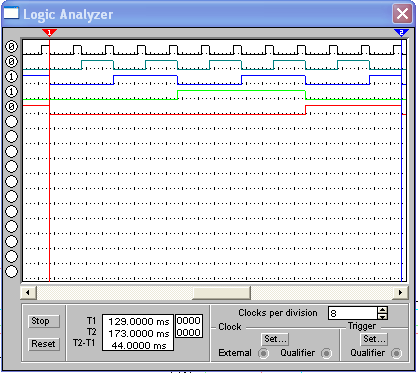
Task: Click the Stop button
Action: (44, 321)
